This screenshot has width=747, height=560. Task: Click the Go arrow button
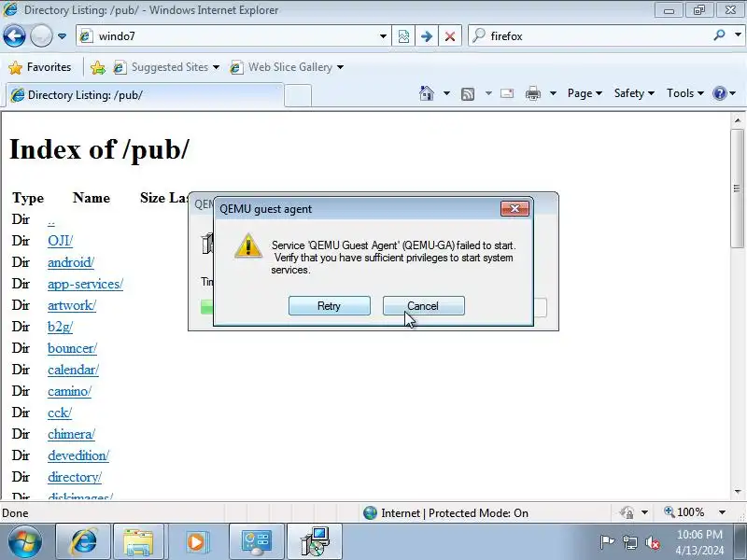point(427,36)
